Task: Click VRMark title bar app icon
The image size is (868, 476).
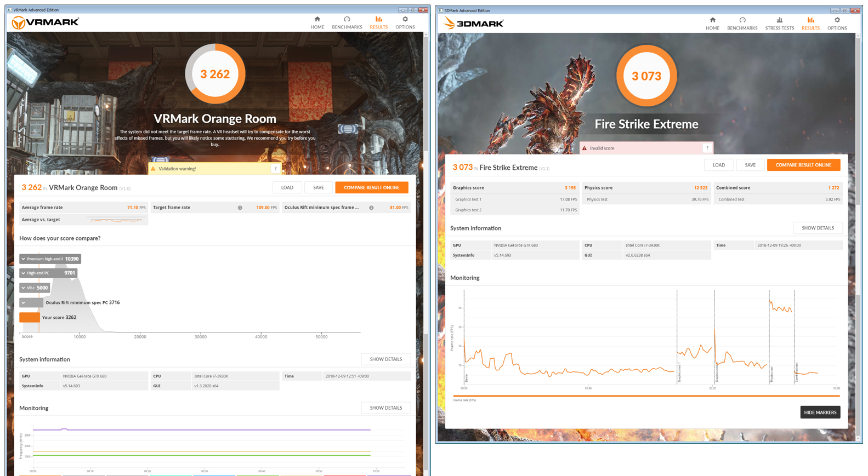Action: click(x=9, y=10)
